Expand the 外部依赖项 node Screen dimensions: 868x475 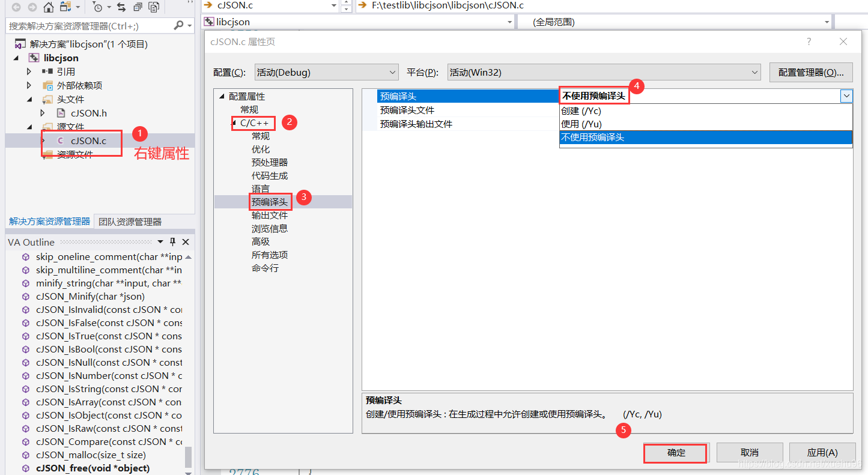coord(29,85)
